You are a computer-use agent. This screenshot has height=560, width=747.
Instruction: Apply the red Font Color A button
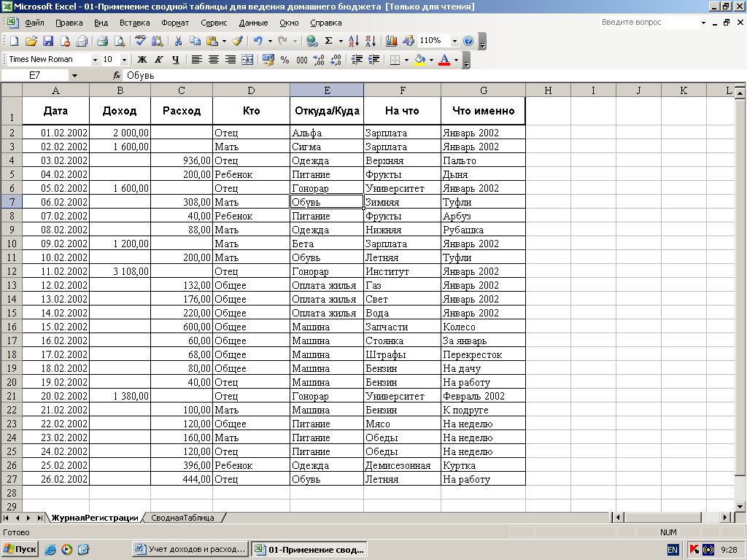pyautogui.click(x=444, y=60)
